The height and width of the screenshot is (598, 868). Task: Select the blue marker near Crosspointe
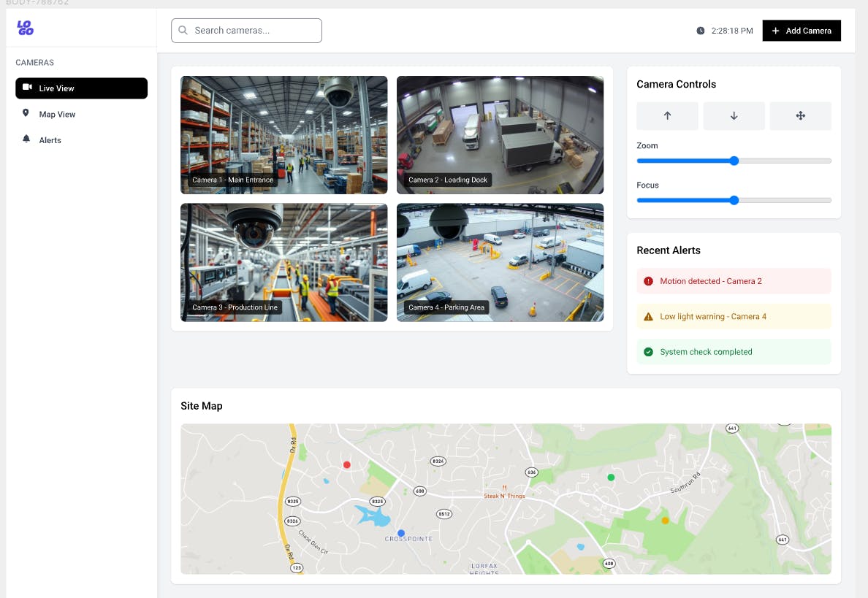pyautogui.click(x=401, y=533)
